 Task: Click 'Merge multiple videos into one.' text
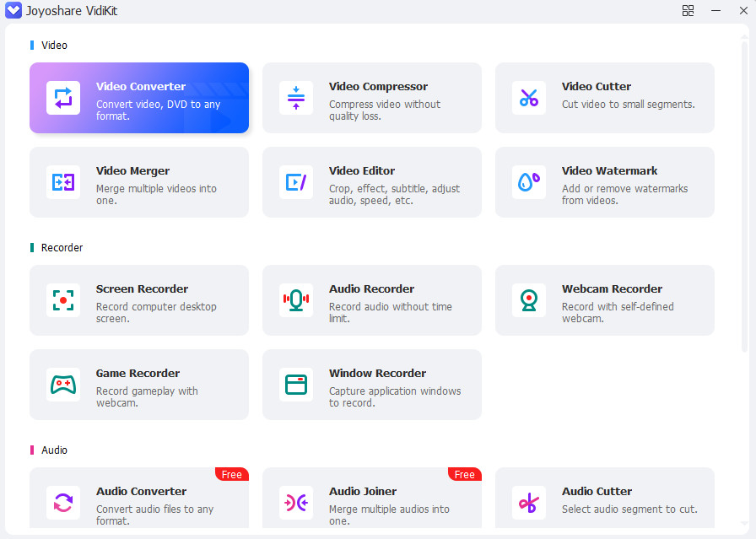(x=156, y=194)
